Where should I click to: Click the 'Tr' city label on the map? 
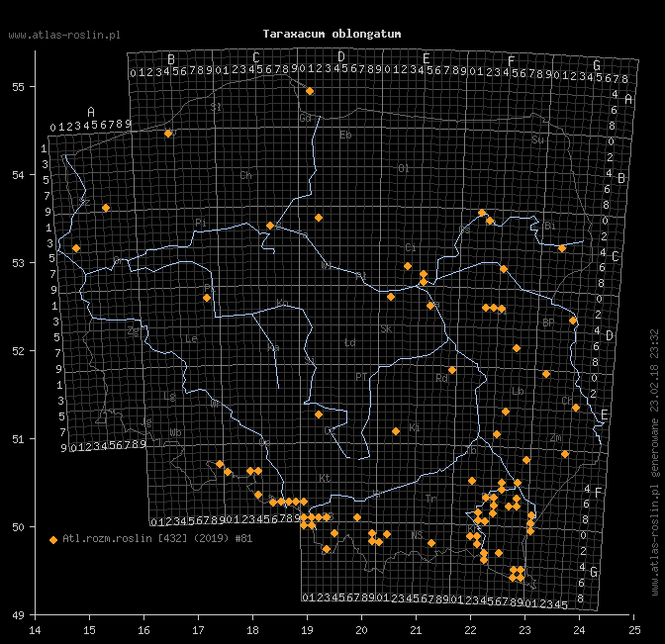pyautogui.click(x=430, y=499)
